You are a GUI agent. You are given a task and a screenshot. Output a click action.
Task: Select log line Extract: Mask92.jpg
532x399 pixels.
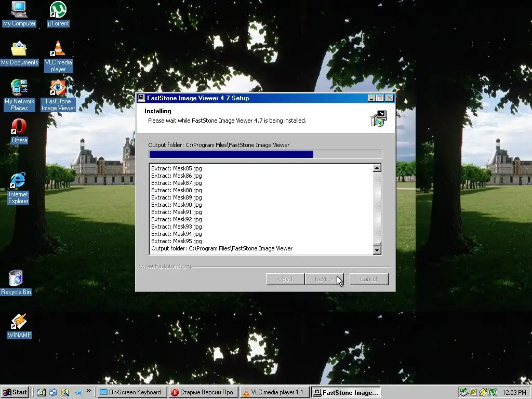177,219
